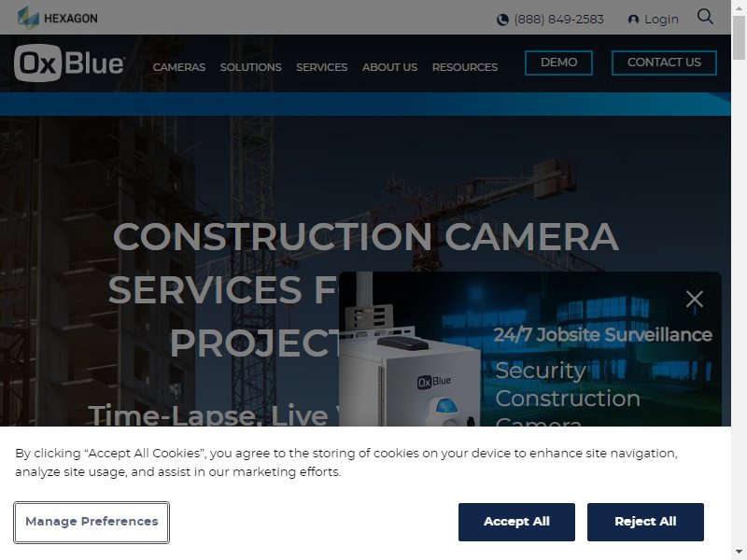Expand the Services navigation menu
The image size is (747, 560).
(x=321, y=67)
